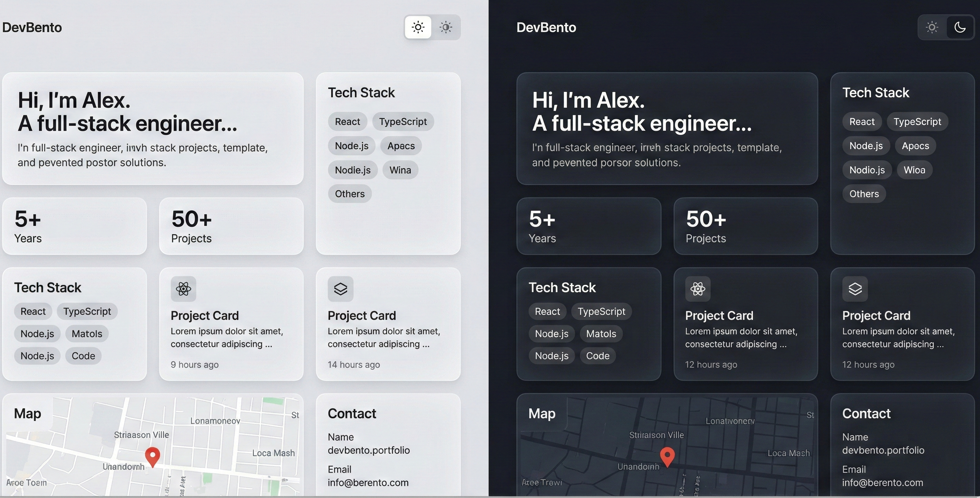Click the 50+ Projects stat card
This screenshot has height=498, width=980.
pos(231,226)
